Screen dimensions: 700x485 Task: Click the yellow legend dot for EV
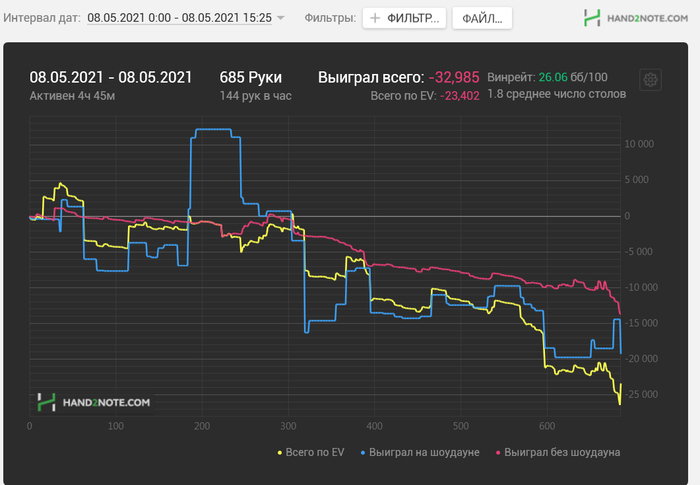pyautogui.click(x=280, y=453)
